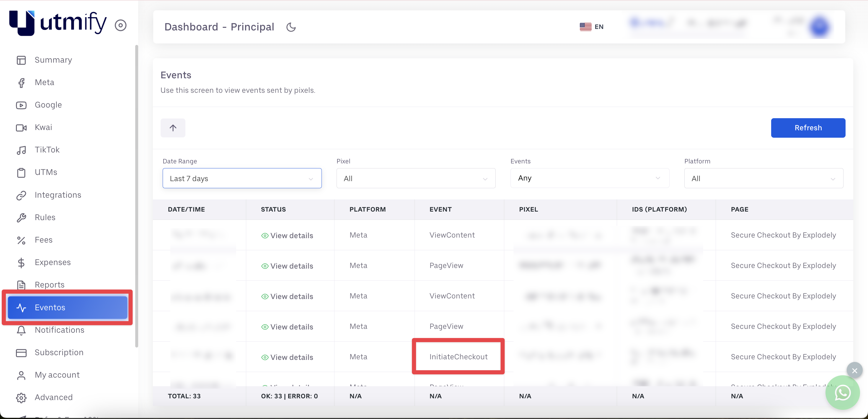The image size is (868, 419).
Task: Go to Fees in sidebar
Action: (44, 240)
